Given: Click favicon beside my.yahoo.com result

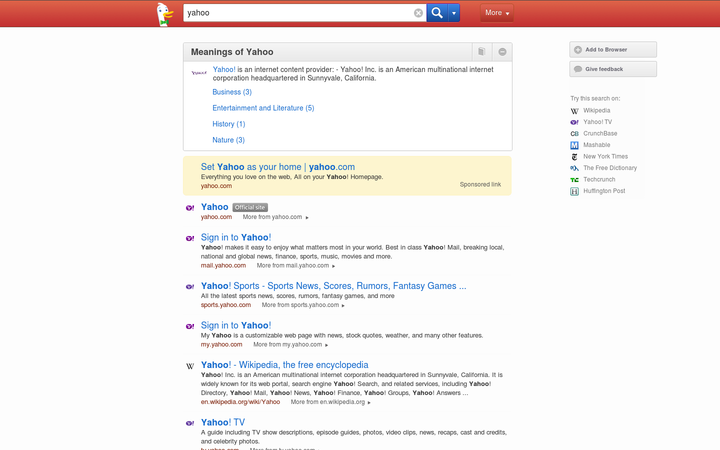Looking at the screenshot, I should 190,326.
